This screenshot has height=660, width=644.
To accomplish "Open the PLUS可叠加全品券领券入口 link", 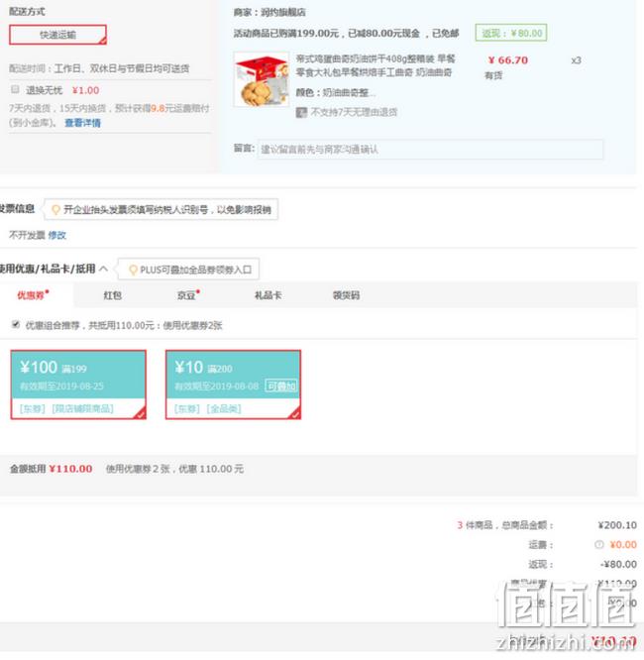I will coord(196,270).
